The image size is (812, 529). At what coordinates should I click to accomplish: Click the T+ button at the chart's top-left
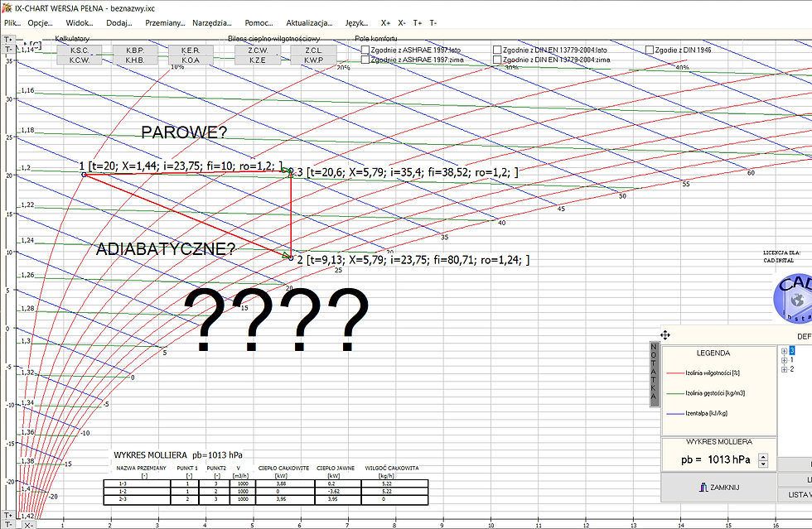point(7,40)
